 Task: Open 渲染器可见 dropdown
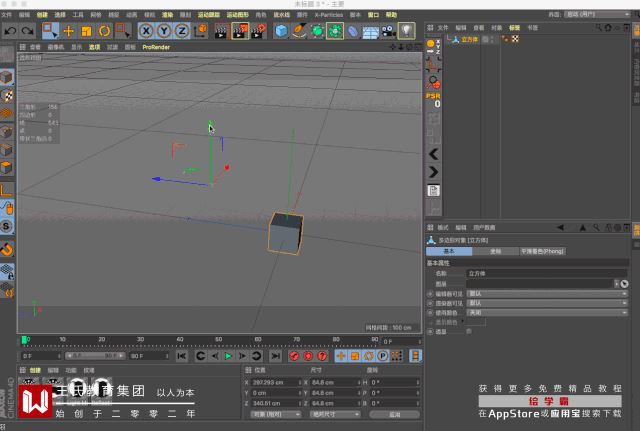[547, 303]
